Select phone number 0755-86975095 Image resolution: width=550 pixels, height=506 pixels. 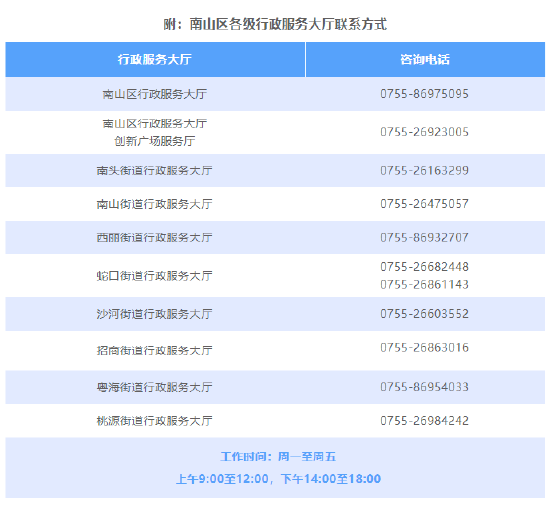coord(425,94)
